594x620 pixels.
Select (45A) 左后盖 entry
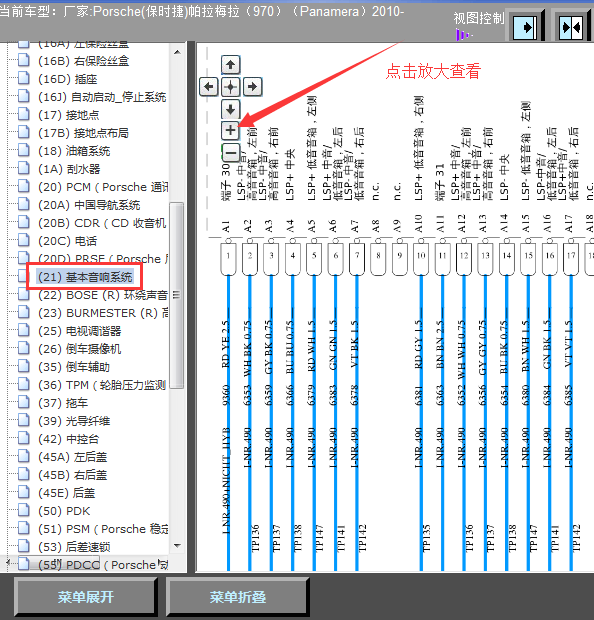[x=72, y=457]
